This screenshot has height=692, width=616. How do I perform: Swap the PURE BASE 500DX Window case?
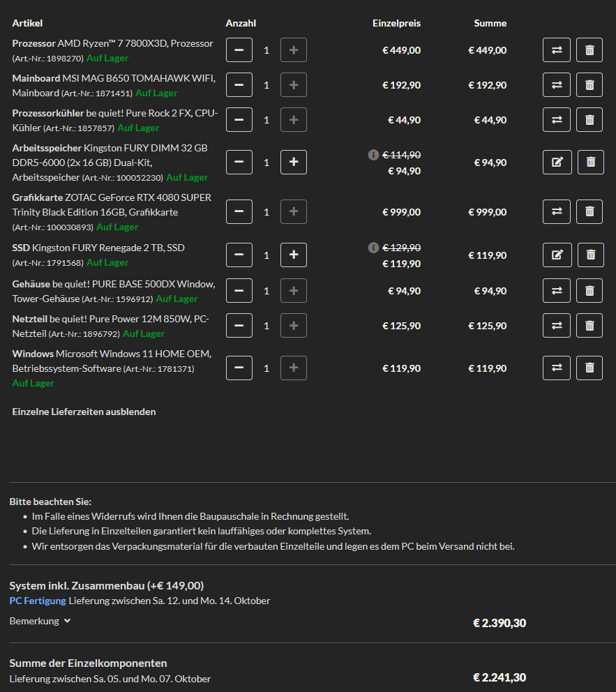click(557, 290)
